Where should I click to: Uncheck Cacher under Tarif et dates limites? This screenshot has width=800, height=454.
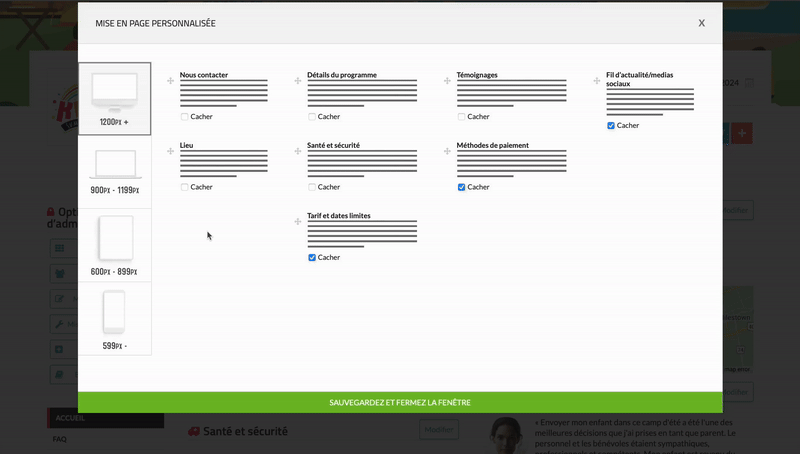312,257
